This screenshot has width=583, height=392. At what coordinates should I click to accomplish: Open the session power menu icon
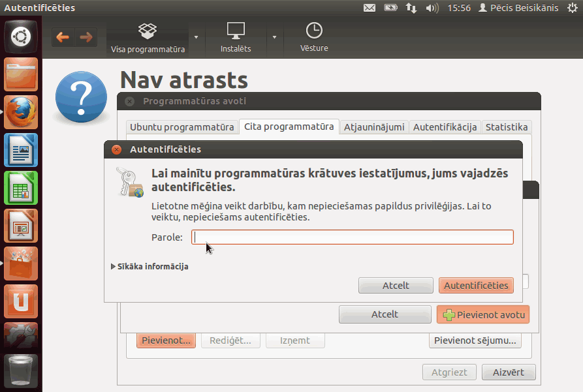tap(573, 8)
